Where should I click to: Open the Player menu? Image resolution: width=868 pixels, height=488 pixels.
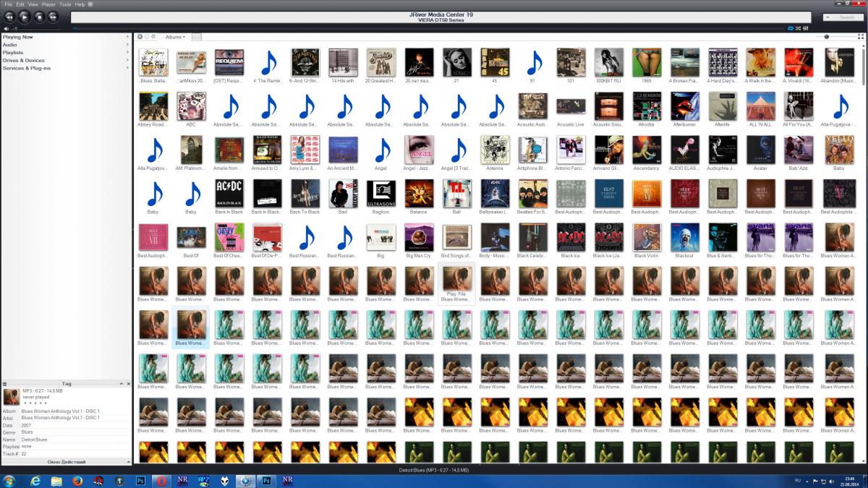pyautogui.click(x=48, y=4)
